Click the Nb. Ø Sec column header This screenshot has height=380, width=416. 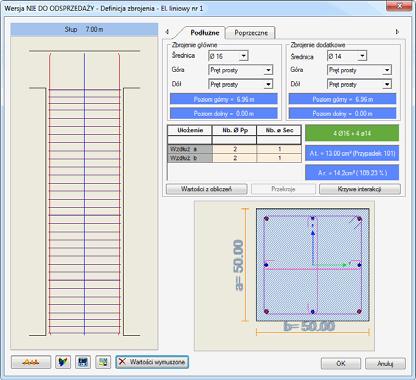[x=279, y=130]
